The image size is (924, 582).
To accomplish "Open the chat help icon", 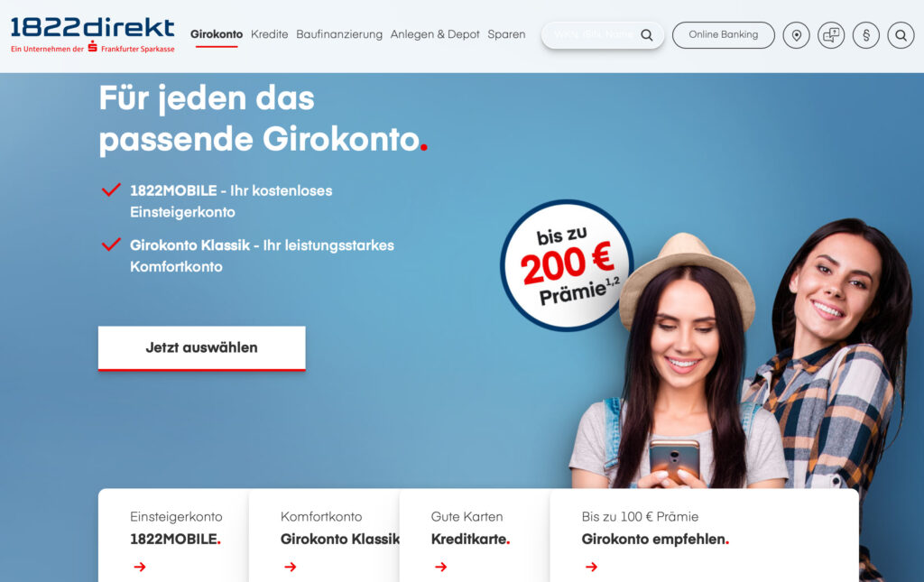I will coord(831,35).
